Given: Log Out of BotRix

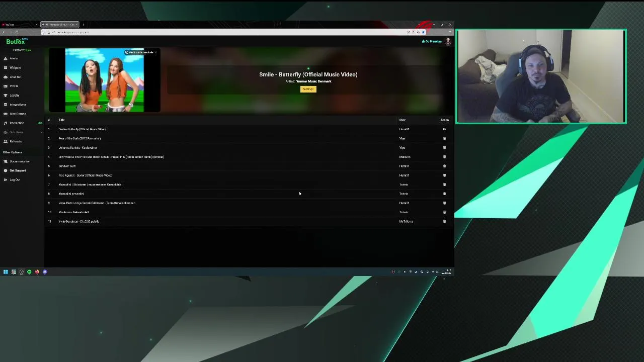Looking at the screenshot, I should coord(15,180).
